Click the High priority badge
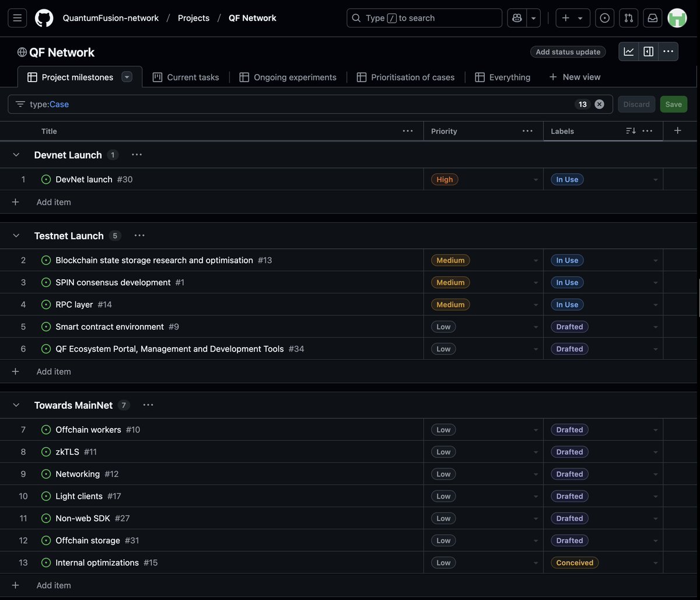This screenshot has height=600, width=700. pyautogui.click(x=444, y=180)
